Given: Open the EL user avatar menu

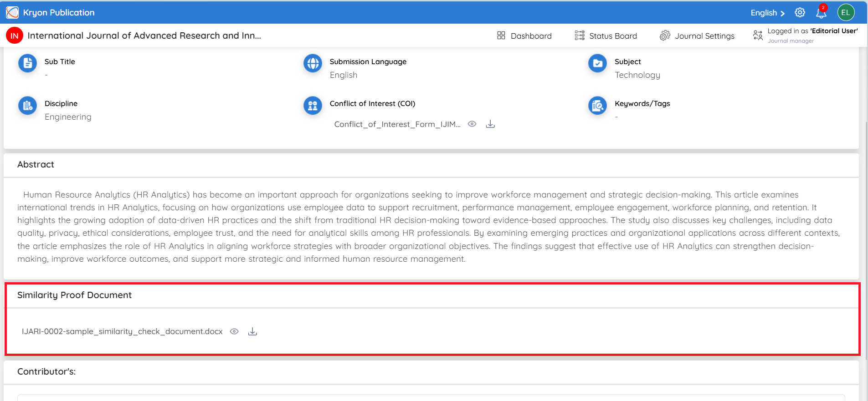Looking at the screenshot, I should click(846, 12).
